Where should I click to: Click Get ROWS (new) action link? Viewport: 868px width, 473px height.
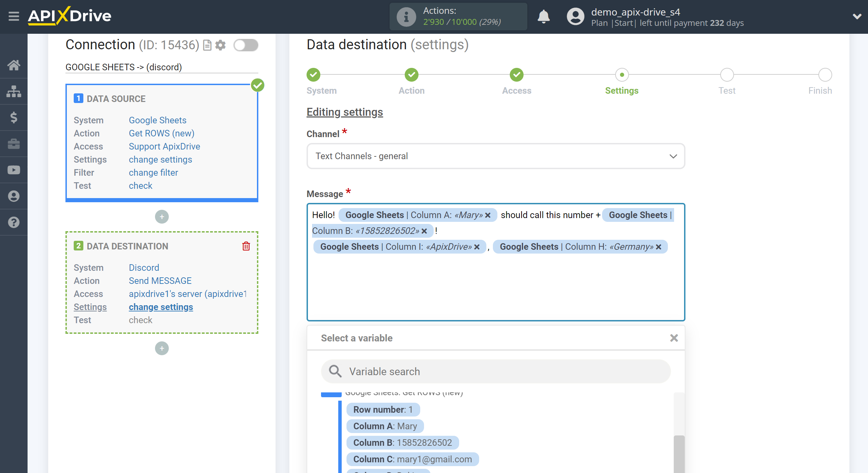click(162, 133)
